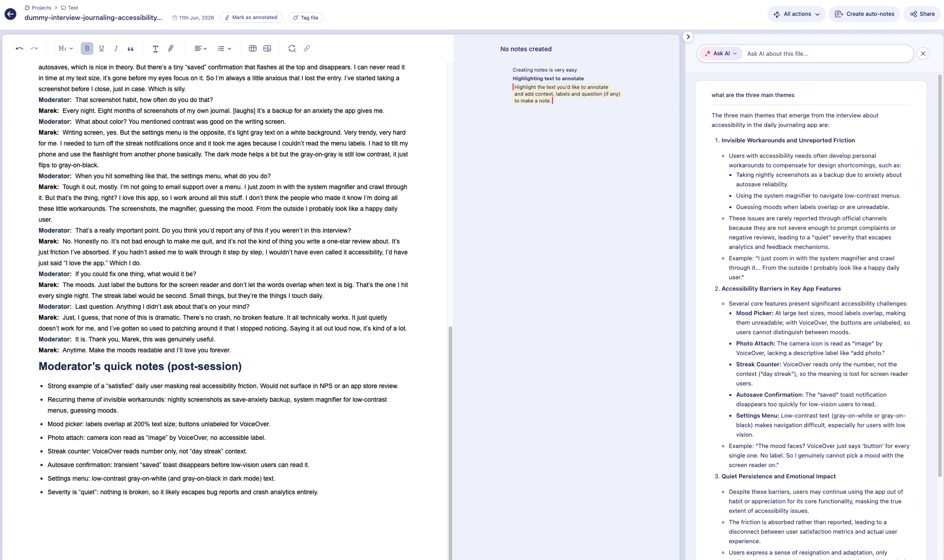The image size is (944, 560).
Task: Open find and replace tool
Action: pyautogui.click(x=292, y=49)
